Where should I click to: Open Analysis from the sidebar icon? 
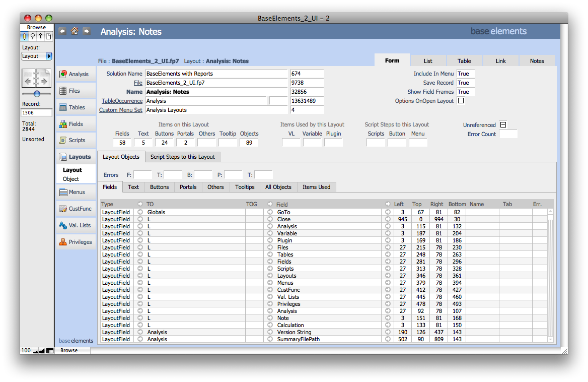click(63, 74)
